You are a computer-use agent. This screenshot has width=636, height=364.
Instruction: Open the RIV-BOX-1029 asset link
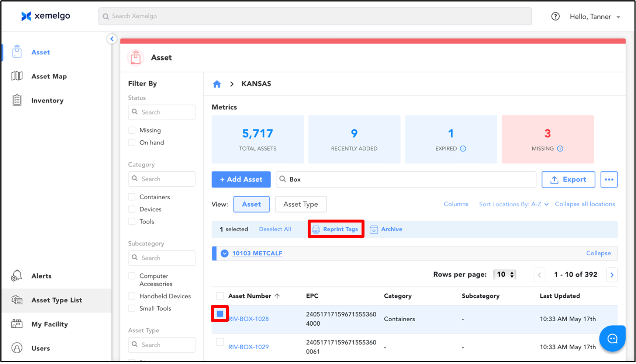(249, 347)
